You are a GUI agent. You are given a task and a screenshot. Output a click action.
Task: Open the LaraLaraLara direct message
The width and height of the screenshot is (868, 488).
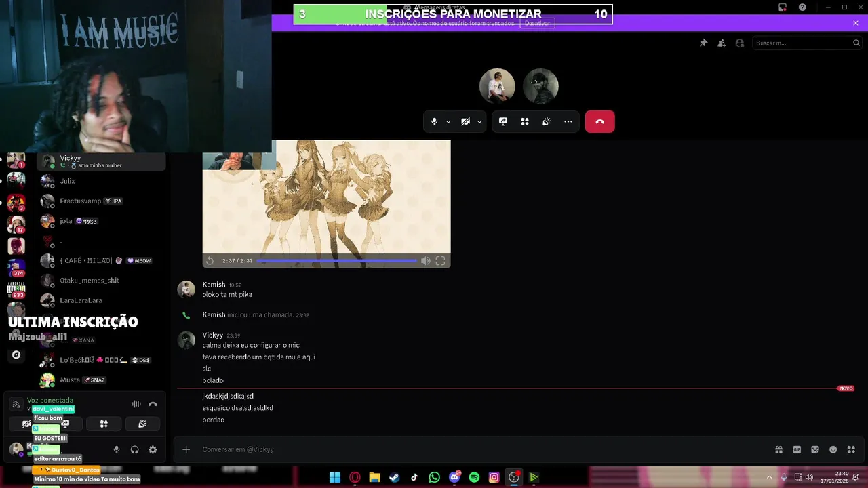tap(101, 300)
